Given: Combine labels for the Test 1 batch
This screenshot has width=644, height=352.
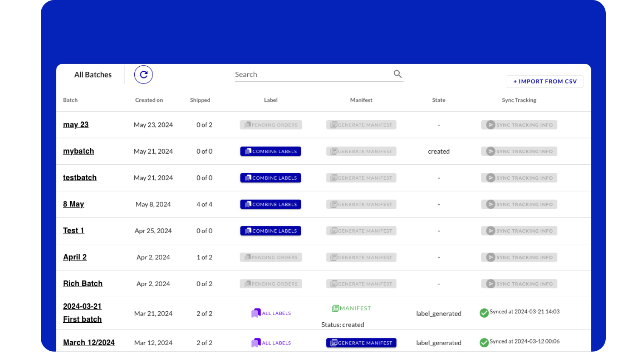Looking at the screenshot, I should click(271, 231).
